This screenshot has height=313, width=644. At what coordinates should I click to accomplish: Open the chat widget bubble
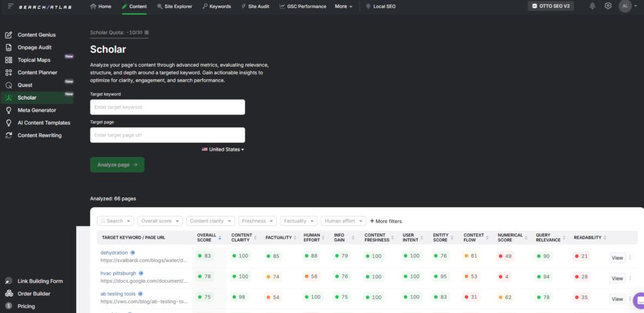(639, 300)
